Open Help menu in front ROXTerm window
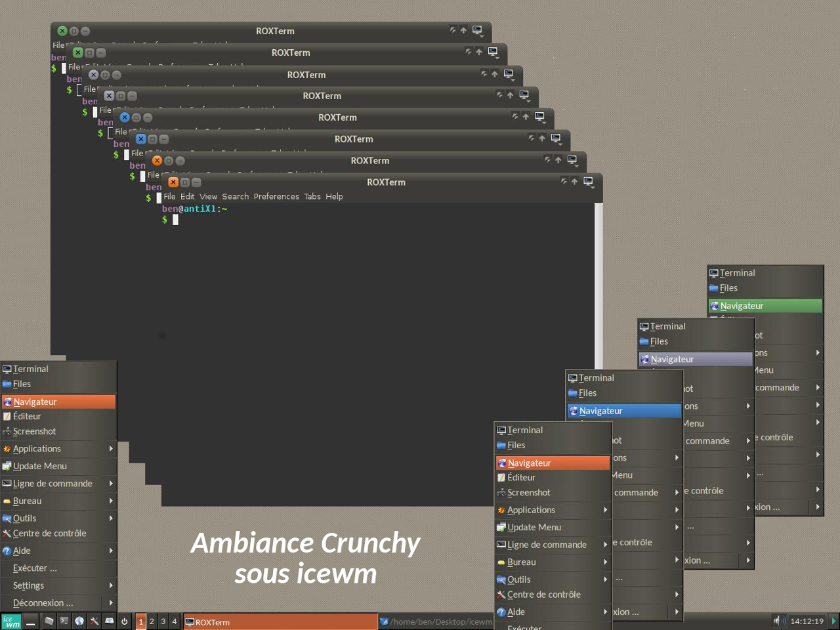840x630 pixels. pyautogui.click(x=334, y=196)
